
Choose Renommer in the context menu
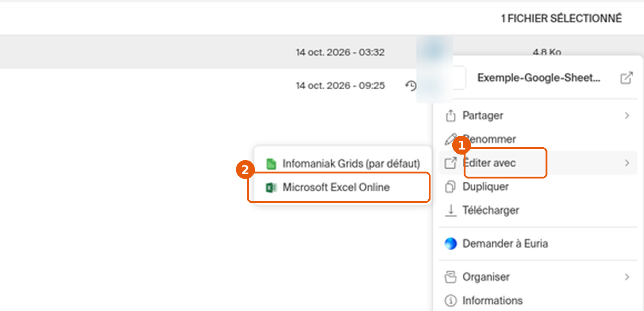click(x=538, y=139)
